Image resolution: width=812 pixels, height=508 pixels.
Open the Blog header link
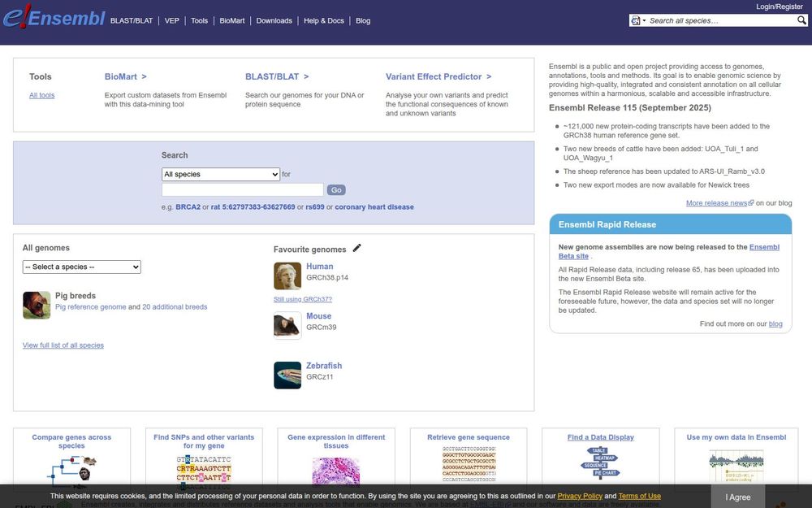click(363, 21)
